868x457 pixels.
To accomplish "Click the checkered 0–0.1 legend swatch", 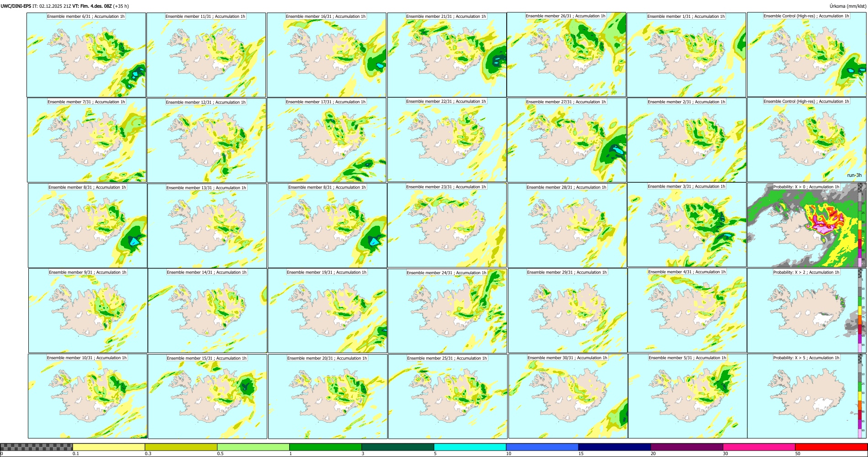I will (x=37, y=447).
